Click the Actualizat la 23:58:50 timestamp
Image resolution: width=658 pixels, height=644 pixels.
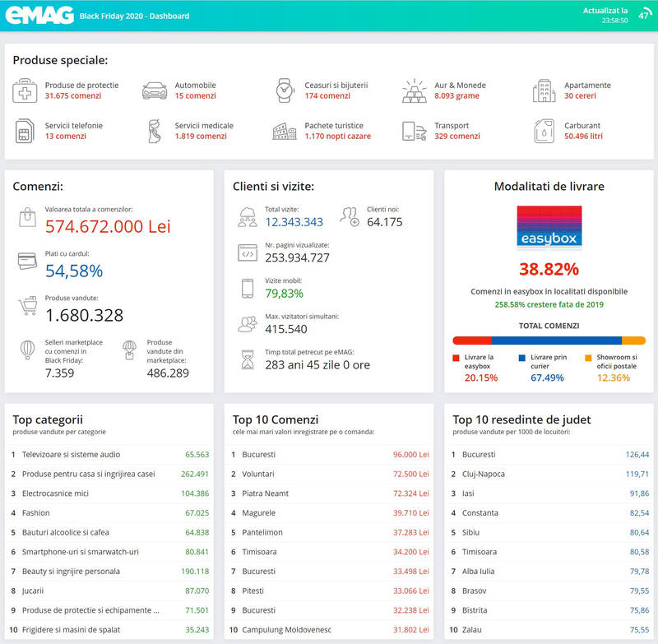(x=605, y=15)
